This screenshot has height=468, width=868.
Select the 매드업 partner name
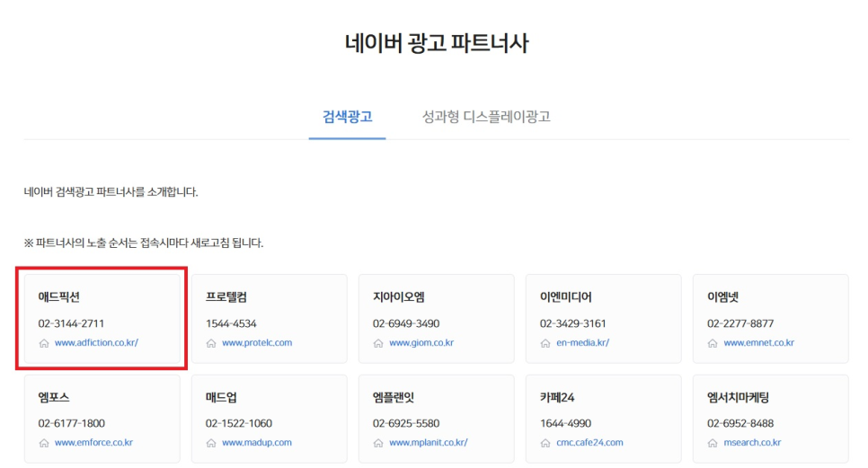coord(221,397)
